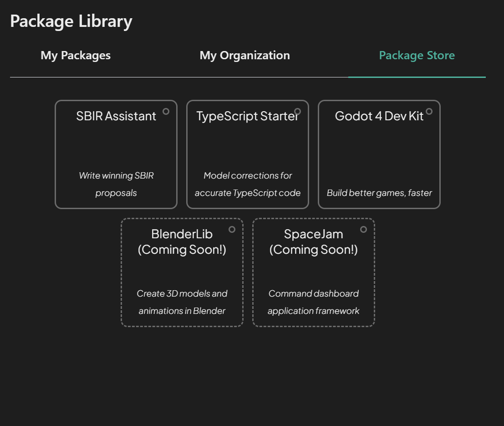
Task: Toggle the SpaceJam selection circle
Action: click(x=363, y=230)
